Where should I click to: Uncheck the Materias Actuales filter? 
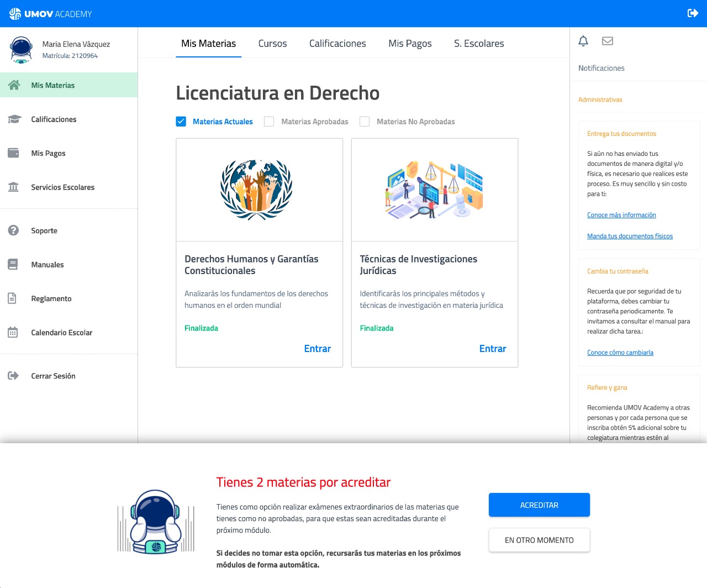[181, 121]
